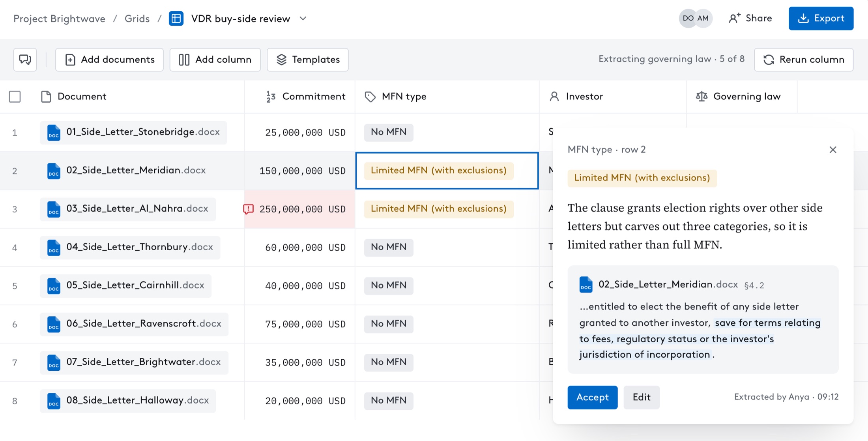Image resolution: width=868 pixels, height=441 pixels.
Task: Open 07_Side_Letter_Brightwater.docx
Action: coord(134,362)
